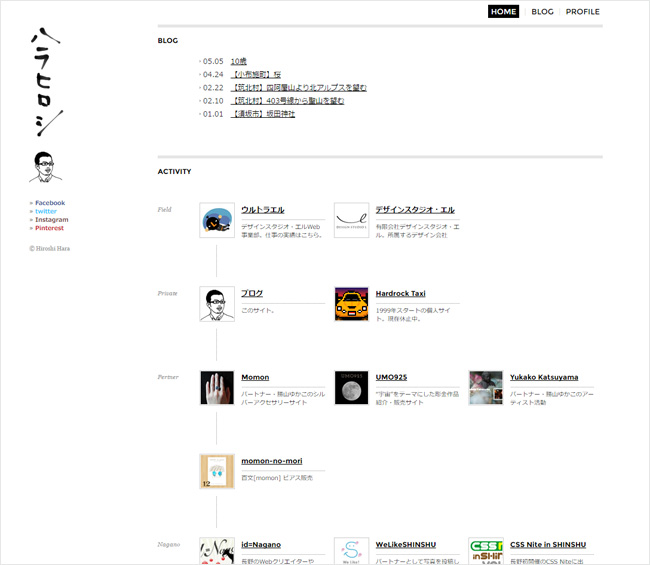This screenshot has width=650, height=565.
Task: Open the PROFILE navigation tab
Action: (x=582, y=12)
